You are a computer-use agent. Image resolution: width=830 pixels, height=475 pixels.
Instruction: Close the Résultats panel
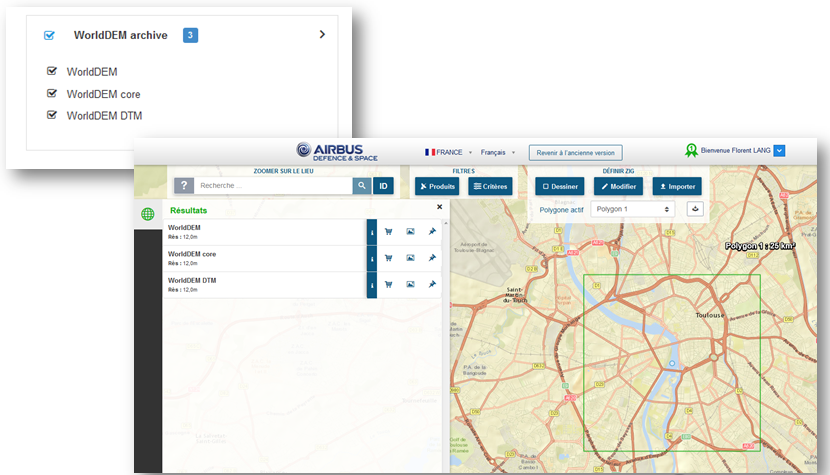439,207
